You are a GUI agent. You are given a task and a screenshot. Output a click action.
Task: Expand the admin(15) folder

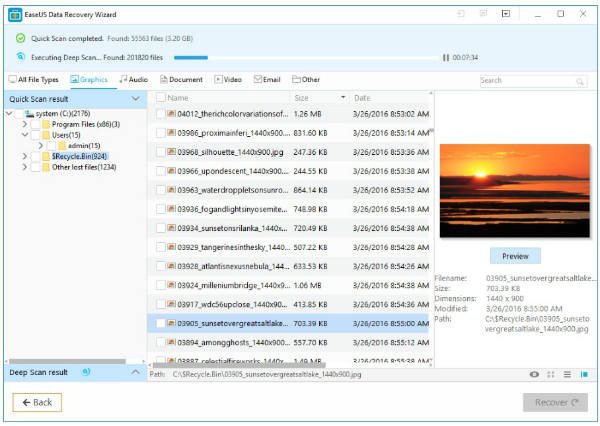pos(41,145)
